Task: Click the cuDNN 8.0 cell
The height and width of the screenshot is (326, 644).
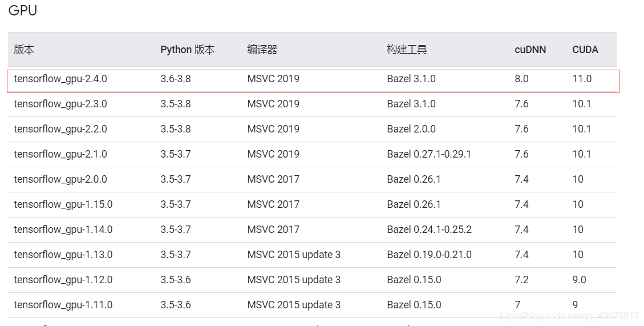Action: click(x=521, y=79)
